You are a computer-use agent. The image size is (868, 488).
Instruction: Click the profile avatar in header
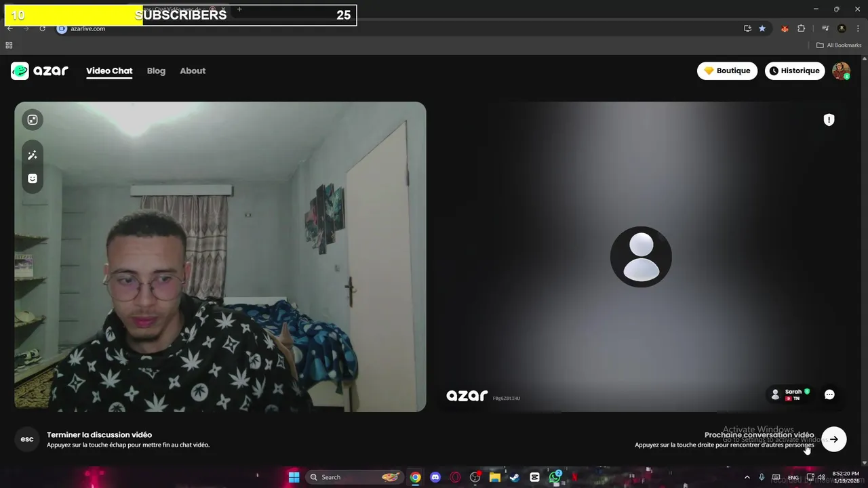click(x=841, y=71)
